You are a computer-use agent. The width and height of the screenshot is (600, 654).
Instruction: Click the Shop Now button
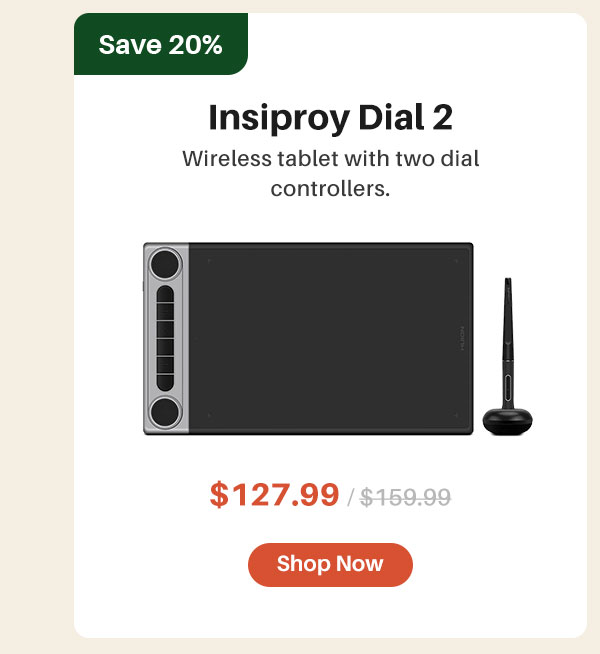pyautogui.click(x=330, y=564)
